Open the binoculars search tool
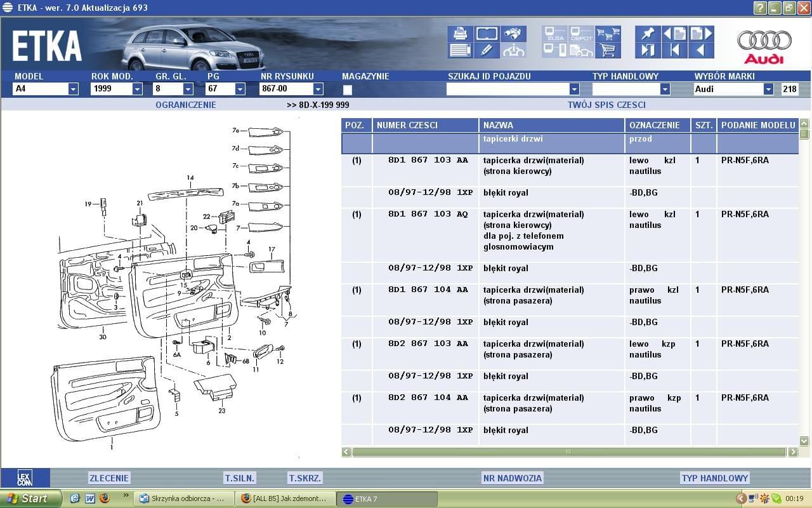The height and width of the screenshot is (508, 812). point(513,34)
